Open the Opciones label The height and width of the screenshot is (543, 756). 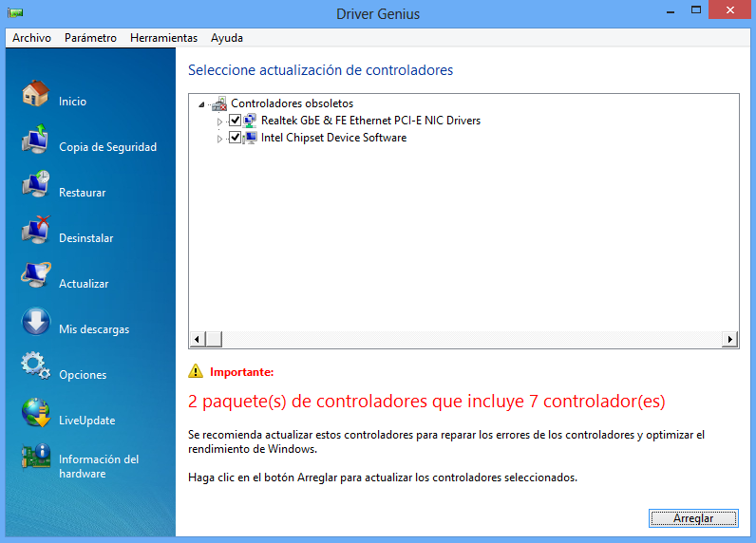point(83,375)
